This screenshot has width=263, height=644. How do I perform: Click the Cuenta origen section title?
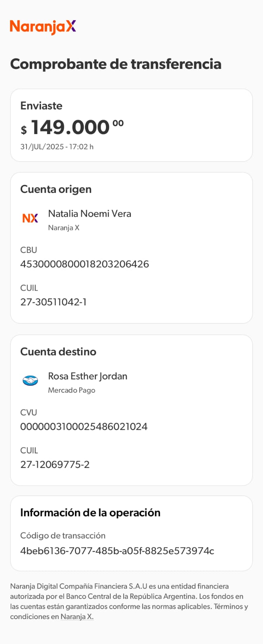coord(56,189)
